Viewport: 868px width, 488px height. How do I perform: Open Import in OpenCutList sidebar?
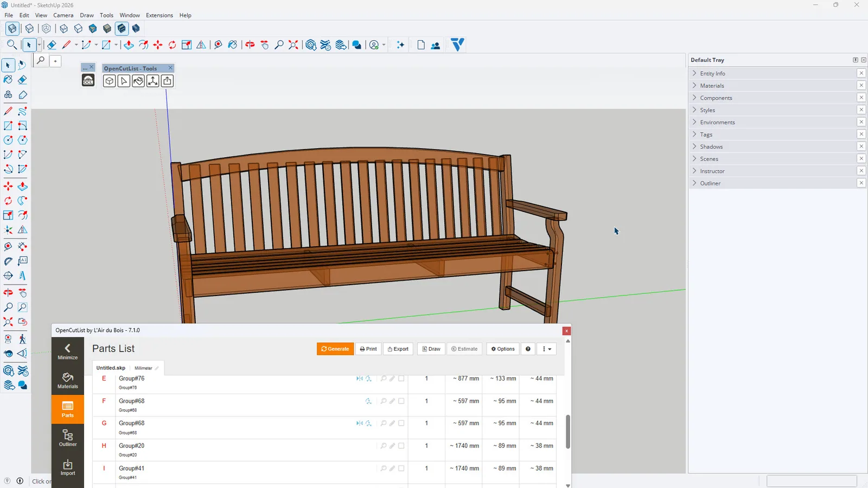pos(68,467)
